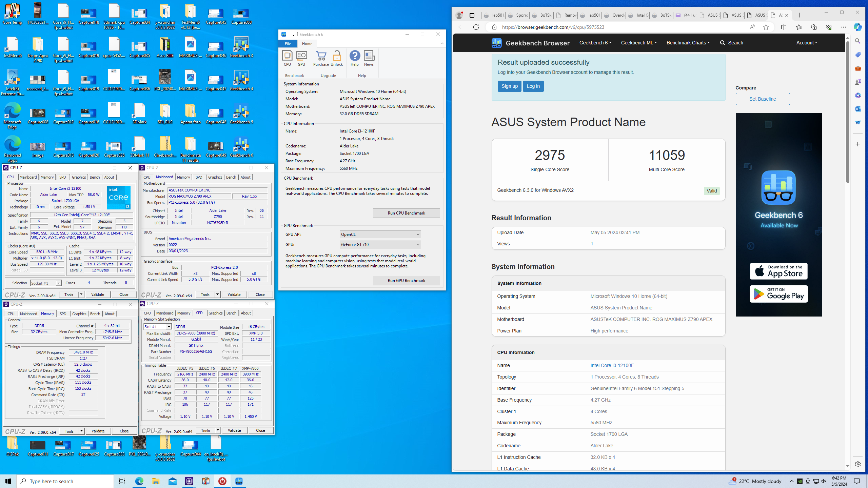Expand the Account menu in Geekbench Browser
Screen dimensions: 868x488
(807, 43)
